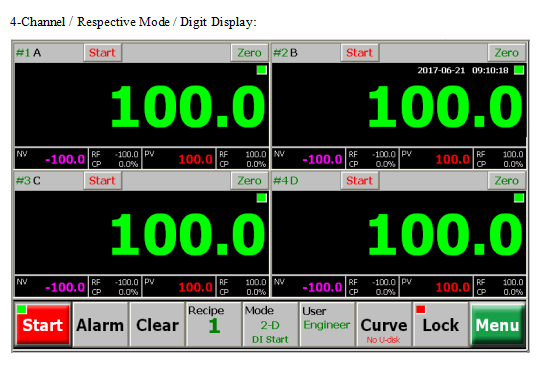Switch the User Engineer login
The width and height of the screenshot is (555, 369).
[327, 324]
